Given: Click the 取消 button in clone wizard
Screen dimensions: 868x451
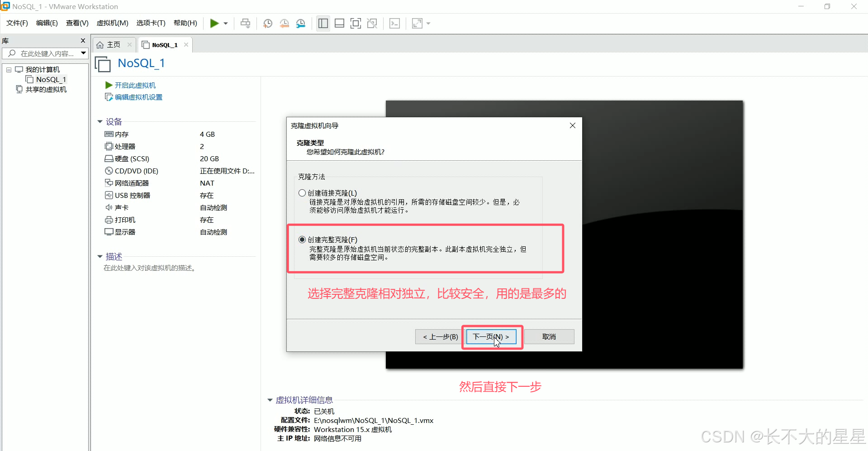Looking at the screenshot, I should click(x=549, y=337).
